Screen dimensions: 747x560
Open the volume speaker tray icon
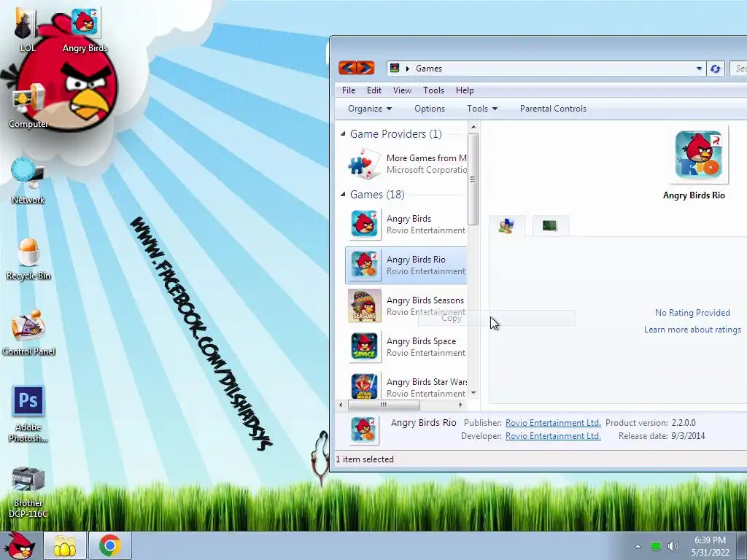(x=673, y=546)
